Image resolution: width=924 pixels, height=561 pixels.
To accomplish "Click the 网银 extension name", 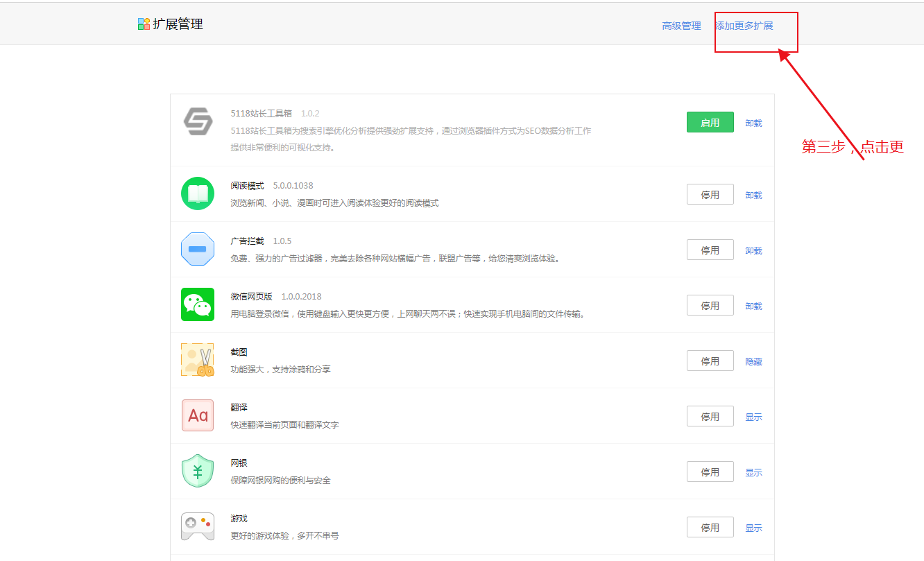I will [x=239, y=463].
